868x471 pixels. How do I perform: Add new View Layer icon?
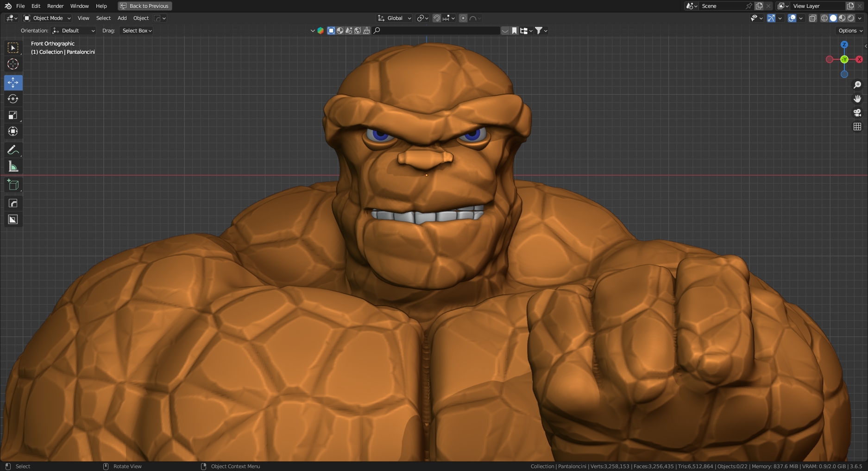850,6
